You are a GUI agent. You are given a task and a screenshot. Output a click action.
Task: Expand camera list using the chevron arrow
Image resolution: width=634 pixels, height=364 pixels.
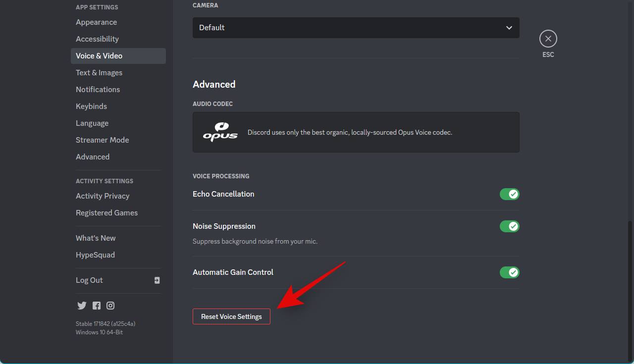point(509,28)
